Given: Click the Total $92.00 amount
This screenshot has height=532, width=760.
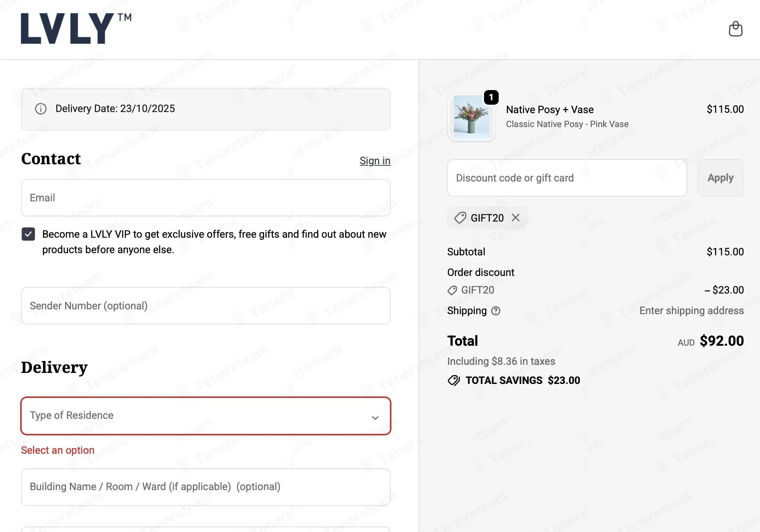Looking at the screenshot, I should (722, 341).
